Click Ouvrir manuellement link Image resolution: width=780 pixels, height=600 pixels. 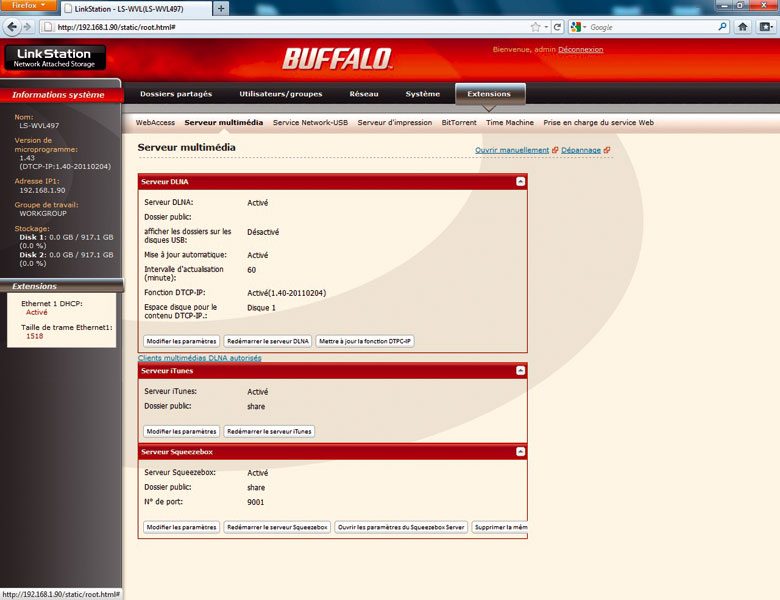pos(512,150)
